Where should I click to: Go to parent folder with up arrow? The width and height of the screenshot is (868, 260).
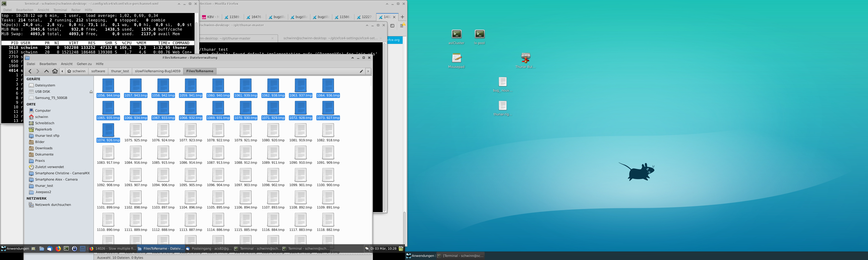[x=47, y=71]
